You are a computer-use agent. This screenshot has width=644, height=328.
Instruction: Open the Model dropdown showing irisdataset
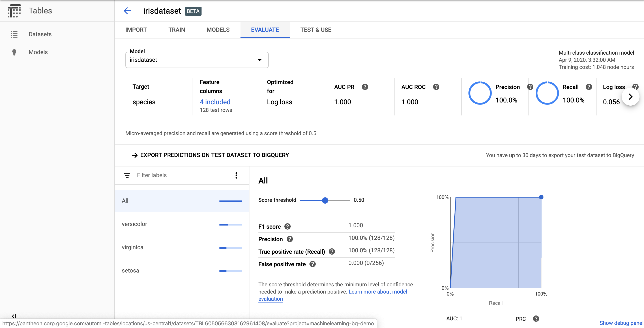click(x=260, y=60)
